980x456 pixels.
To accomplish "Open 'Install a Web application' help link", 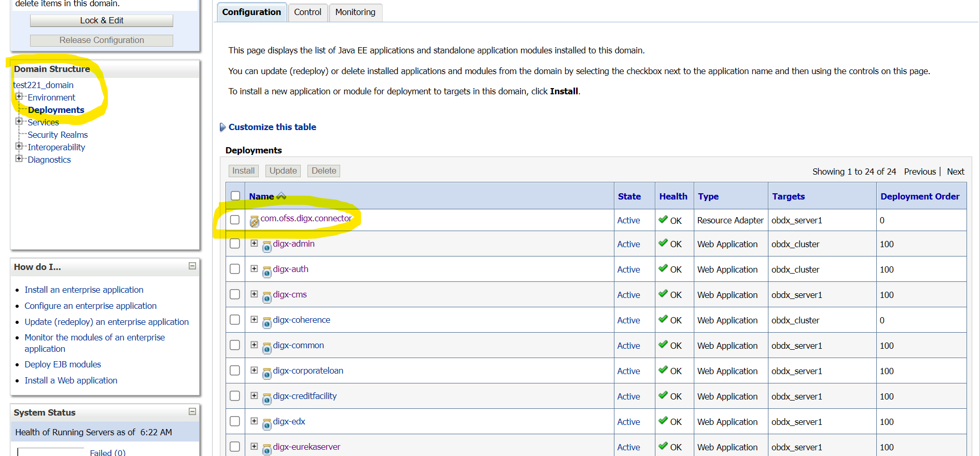I will pos(71,380).
